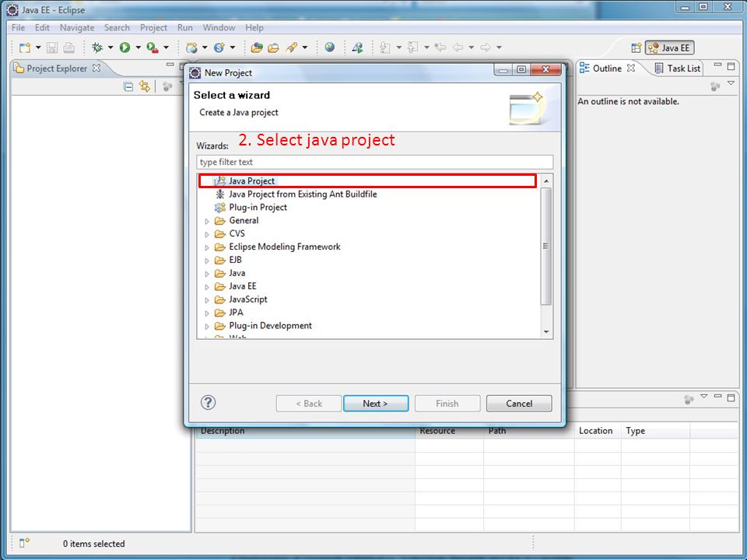
Task: Open the Navigate menu
Action: [x=77, y=28]
